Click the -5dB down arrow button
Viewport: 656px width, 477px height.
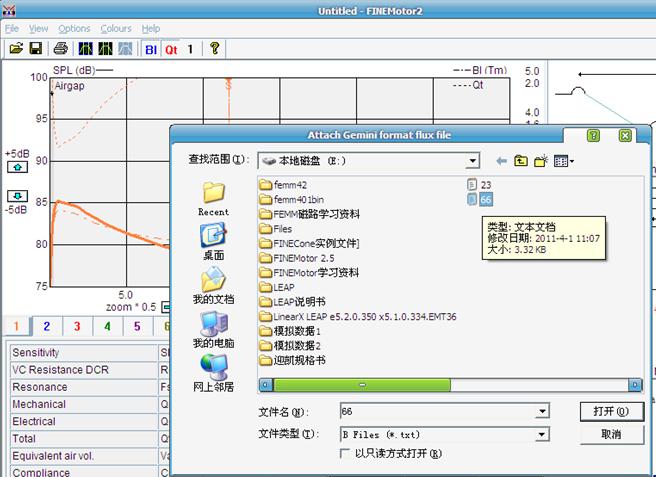pyautogui.click(x=18, y=196)
